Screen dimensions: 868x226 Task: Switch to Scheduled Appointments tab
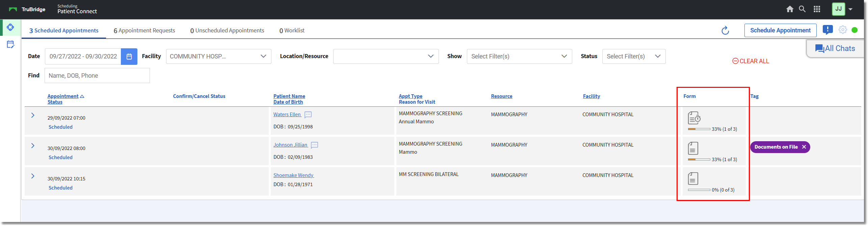(64, 30)
